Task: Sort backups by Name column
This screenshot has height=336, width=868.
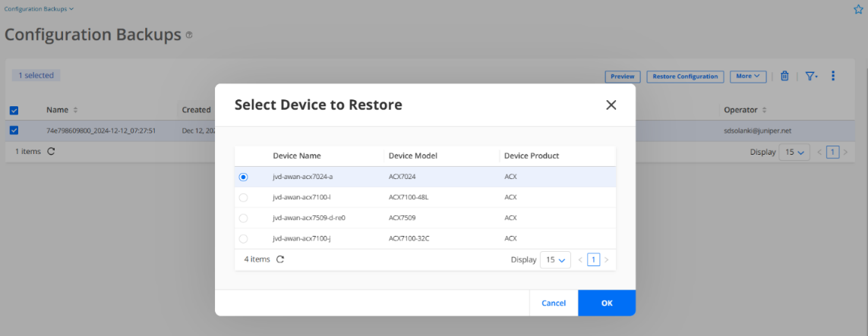Action: 75,110
